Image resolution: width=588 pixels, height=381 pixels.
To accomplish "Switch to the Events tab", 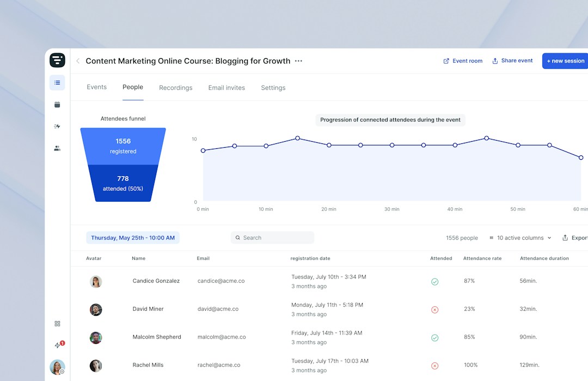I will pyautogui.click(x=97, y=87).
